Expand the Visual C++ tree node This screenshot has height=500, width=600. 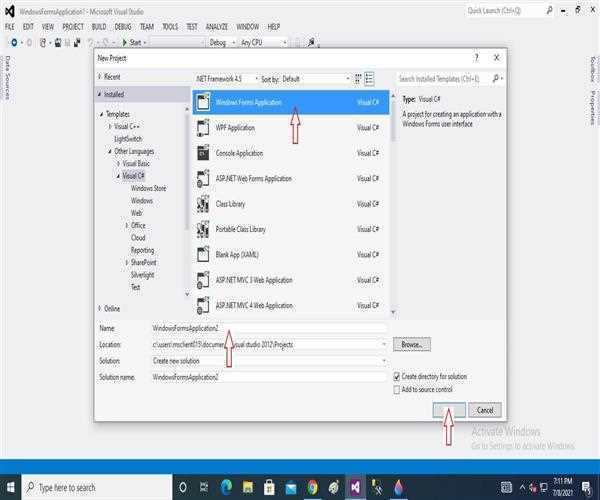pos(110,127)
